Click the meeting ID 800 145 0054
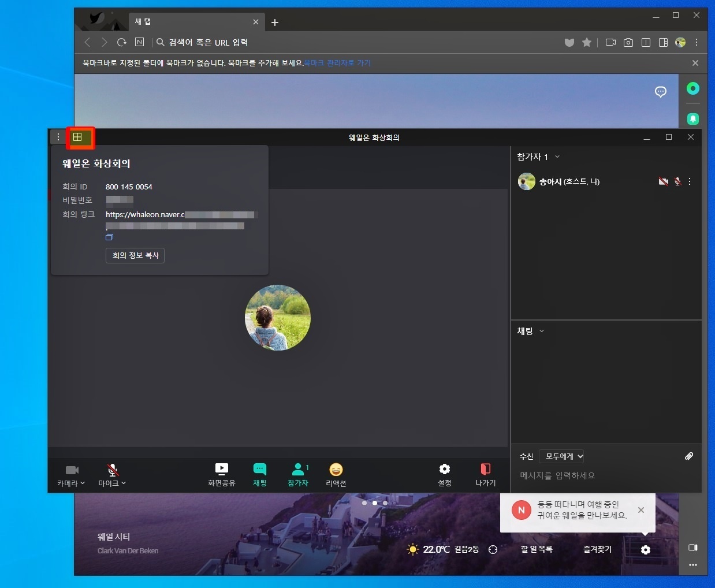This screenshot has height=588, width=715. 129,187
